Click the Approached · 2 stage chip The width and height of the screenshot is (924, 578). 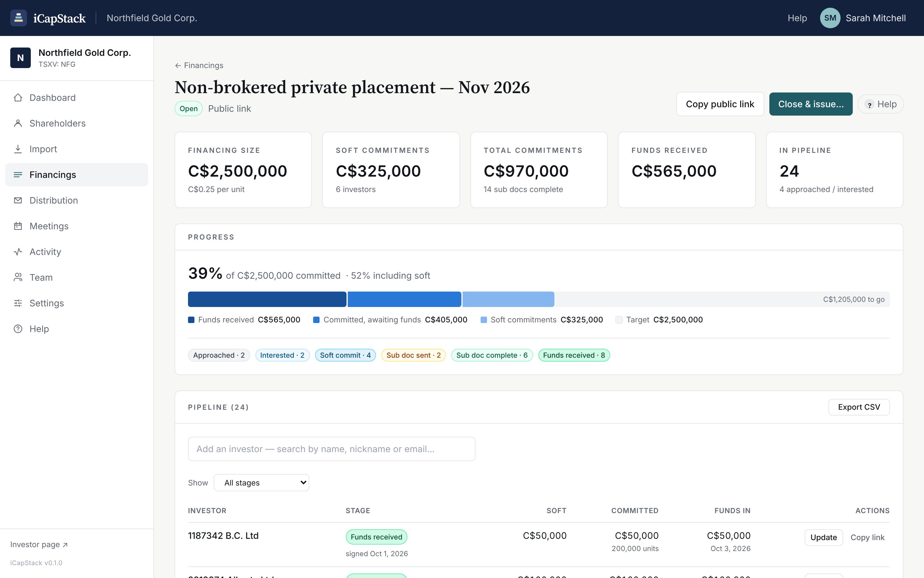point(219,355)
